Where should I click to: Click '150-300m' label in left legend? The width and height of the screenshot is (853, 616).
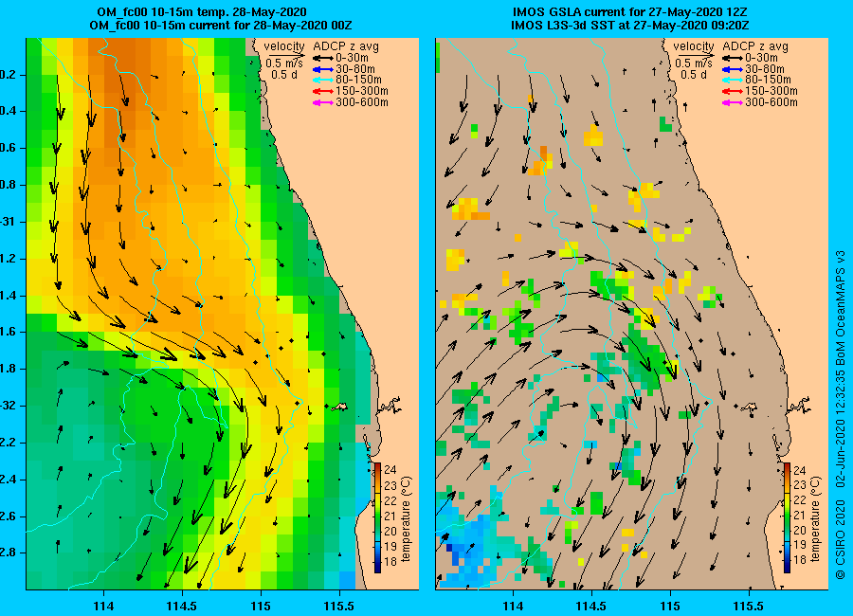tap(362, 91)
